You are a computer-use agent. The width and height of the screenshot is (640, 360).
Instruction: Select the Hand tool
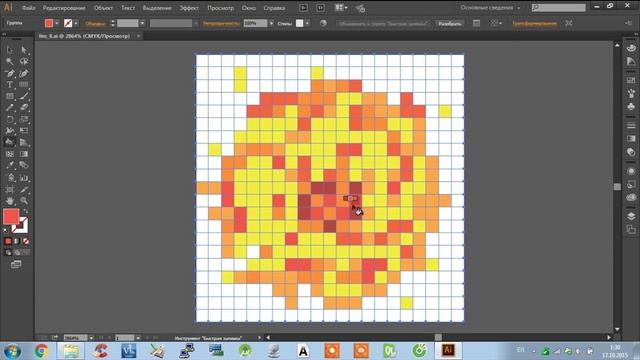point(9,201)
